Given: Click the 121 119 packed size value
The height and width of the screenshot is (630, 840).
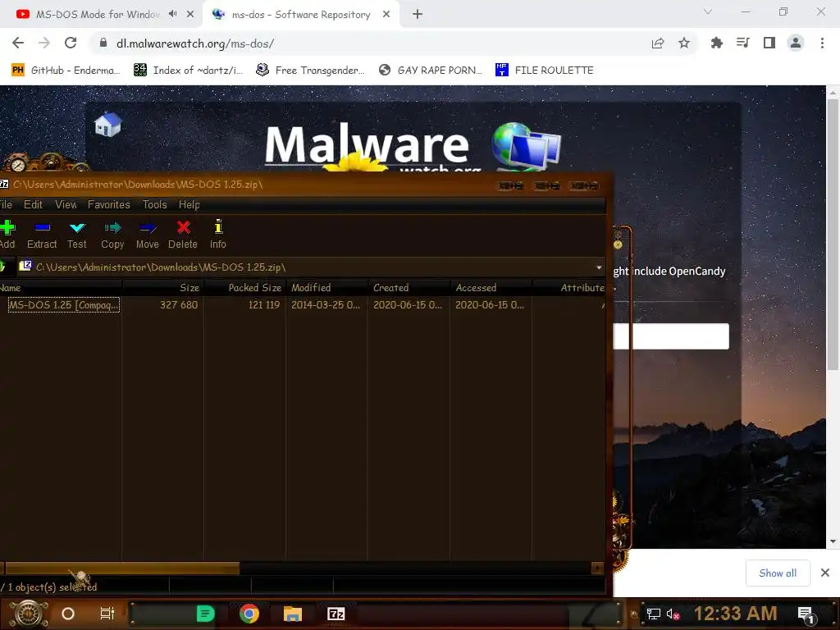Looking at the screenshot, I should (264, 305).
